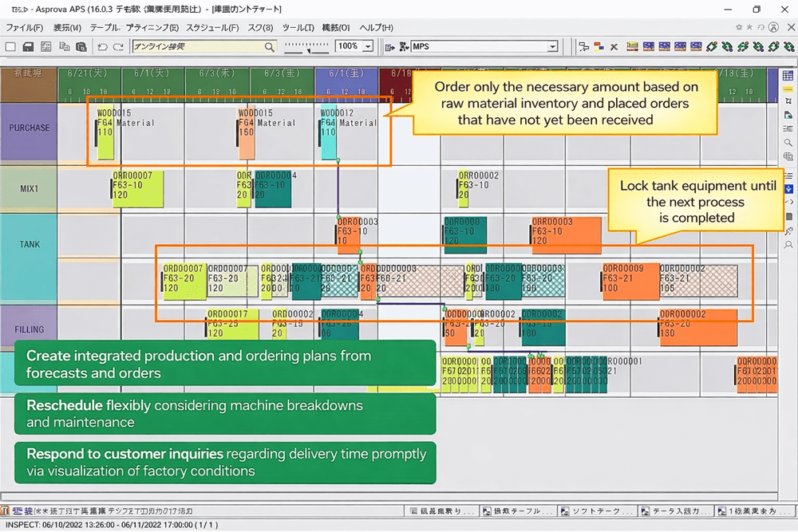Screen dimensions: 798x532
Task: Click the table grid icon in right sidebar
Action: coord(788,76)
